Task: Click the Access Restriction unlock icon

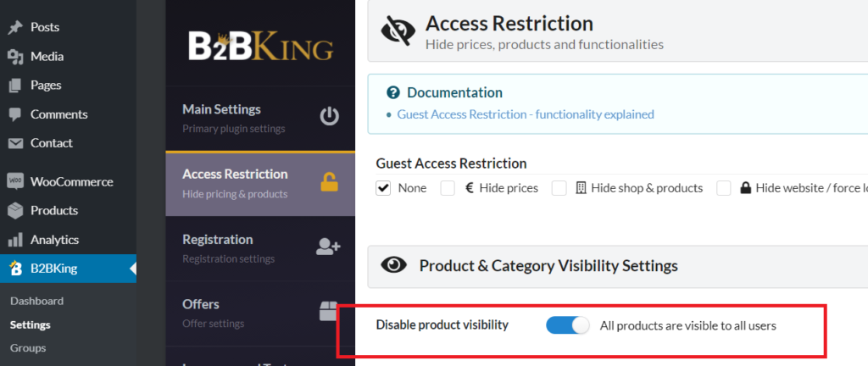Action: (330, 182)
